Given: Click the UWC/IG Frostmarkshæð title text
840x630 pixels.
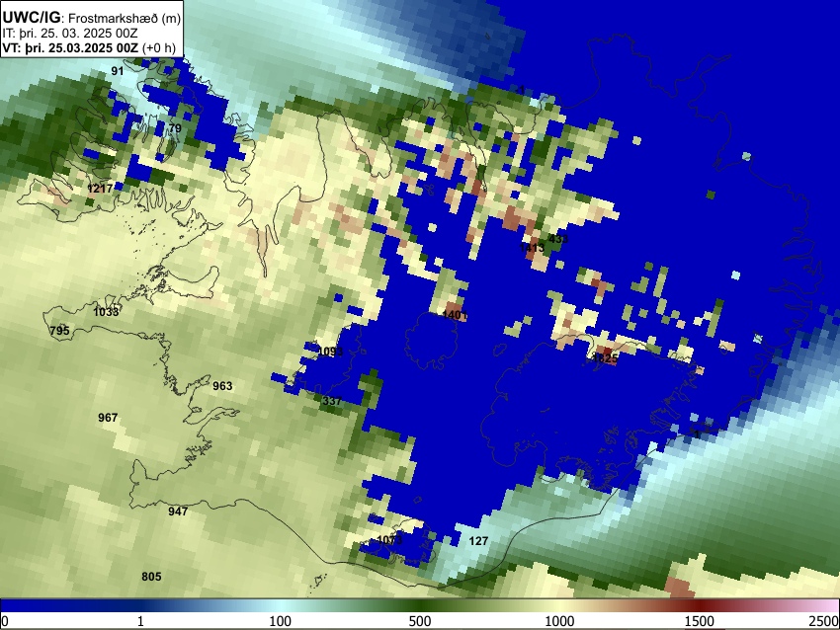Looking at the screenshot, I should click(x=92, y=18).
